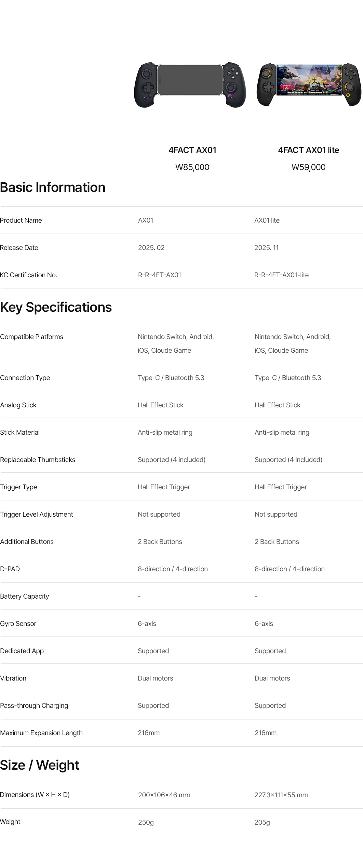Select the Basic Information section heading
Screen dimensions: 363x868
[53, 187]
